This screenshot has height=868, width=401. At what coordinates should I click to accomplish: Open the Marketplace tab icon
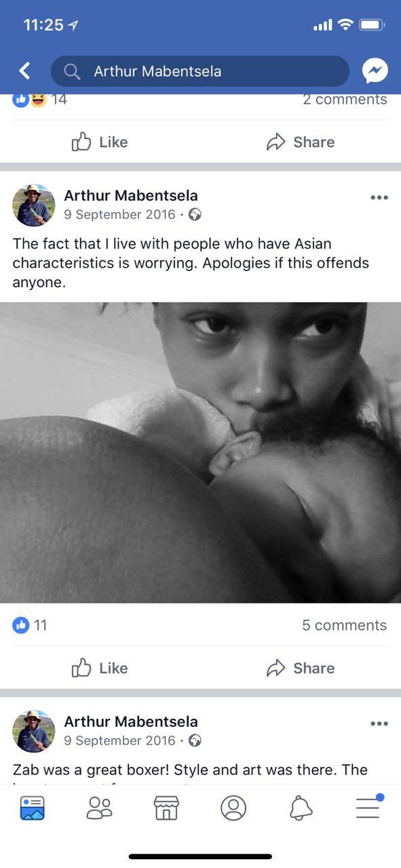(166, 808)
